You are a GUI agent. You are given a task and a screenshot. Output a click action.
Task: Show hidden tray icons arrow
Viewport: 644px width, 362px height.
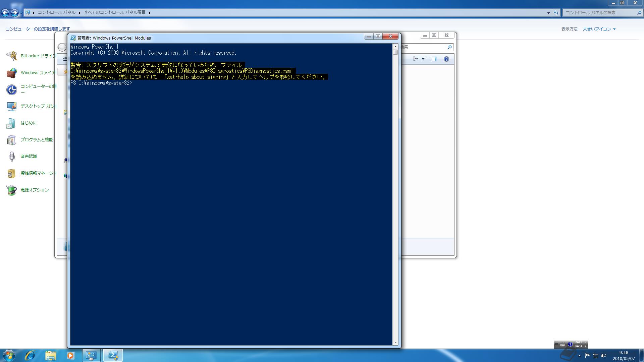pos(579,356)
